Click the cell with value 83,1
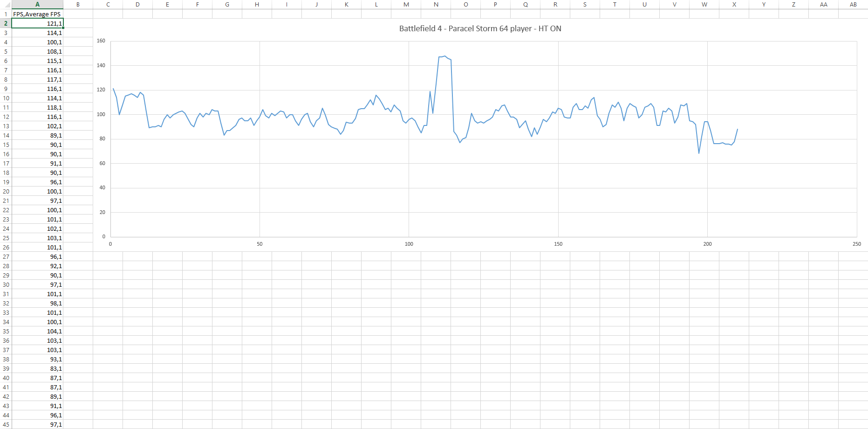 [x=37, y=368]
